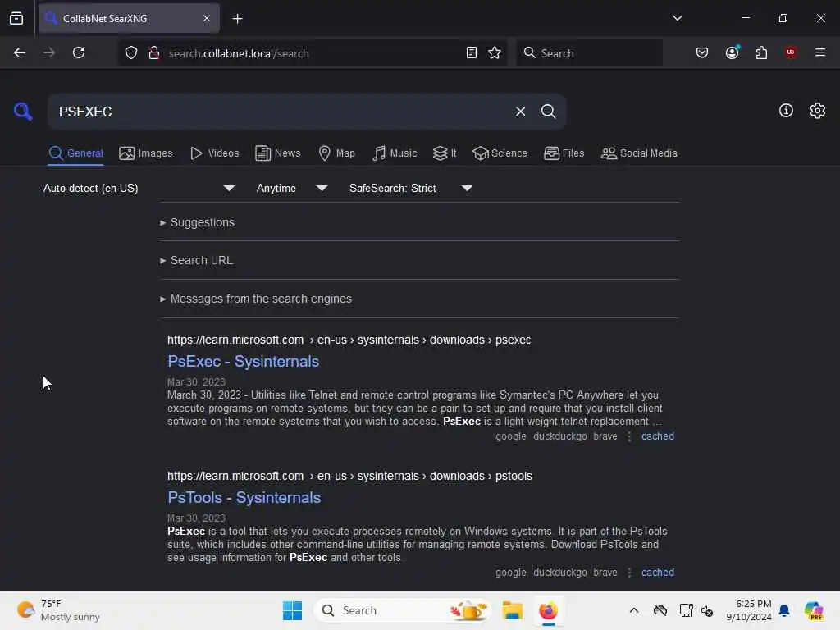
Task: Open the SearXNG about info icon
Action: [x=786, y=111]
